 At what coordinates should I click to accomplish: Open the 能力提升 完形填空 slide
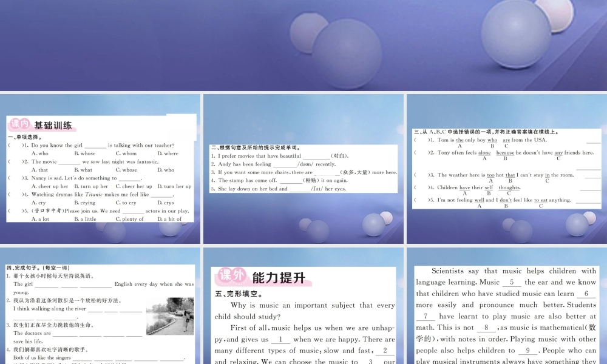pos(303,306)
